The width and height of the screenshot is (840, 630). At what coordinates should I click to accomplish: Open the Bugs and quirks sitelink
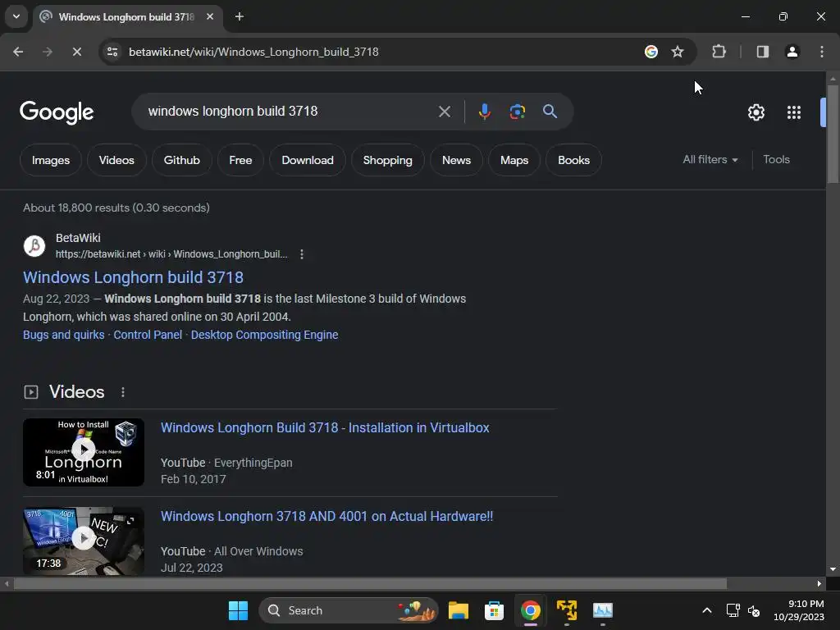tap(64, 335)
